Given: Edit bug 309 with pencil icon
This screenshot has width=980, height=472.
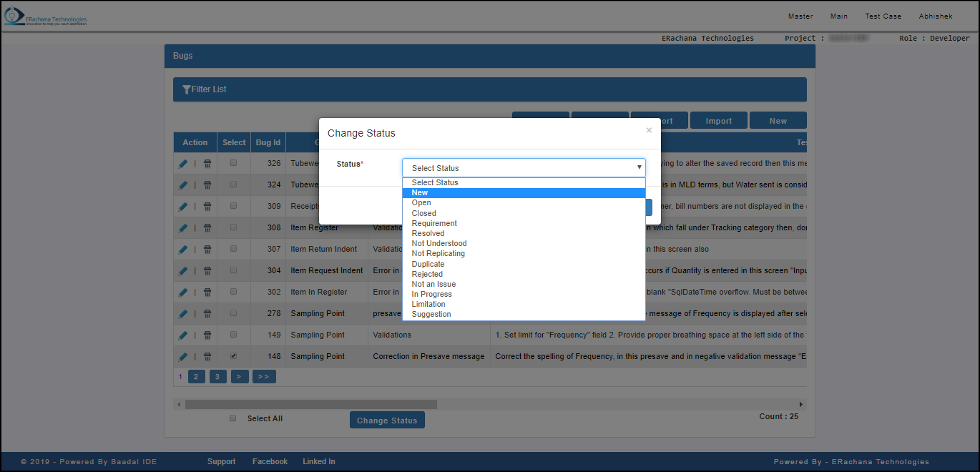Looking at the screenshot, I should pos(183,207).
